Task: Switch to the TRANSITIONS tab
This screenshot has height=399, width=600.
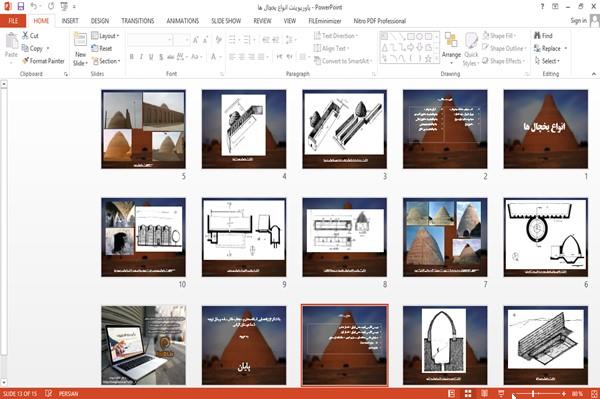Action: [x=138, y=21]
